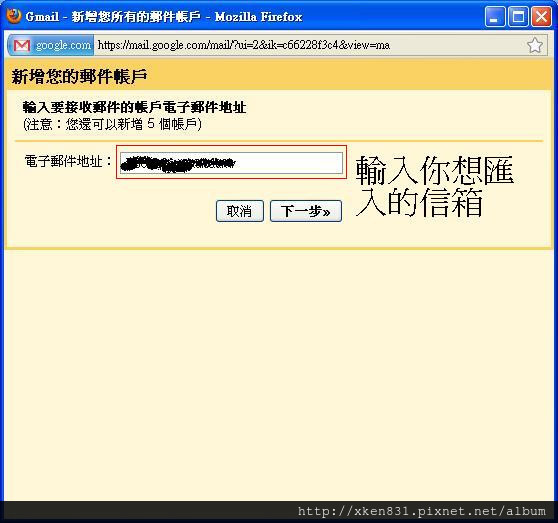Image resolution: width=558 pixels, height=523 pixels.
Task: Click the 輸入要接收郵件的帳戶電子郵件地址 instruction text
Action: click(134, 107)
